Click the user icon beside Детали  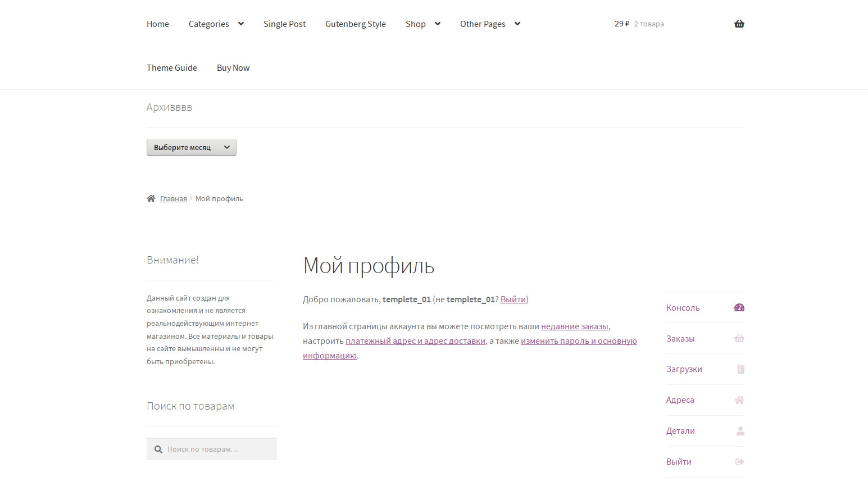click(x=740, y=431)
